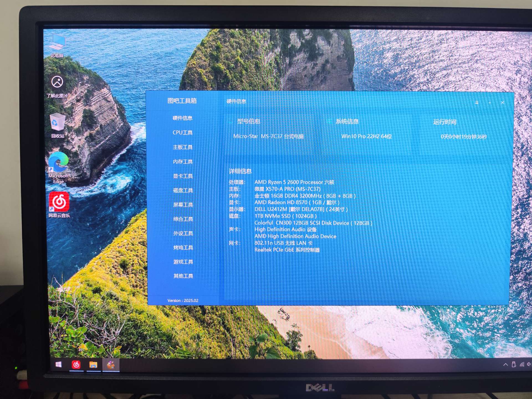Open File Explorer from the taskbar
This screenshot has height=399, width=532.
[93, 365]
